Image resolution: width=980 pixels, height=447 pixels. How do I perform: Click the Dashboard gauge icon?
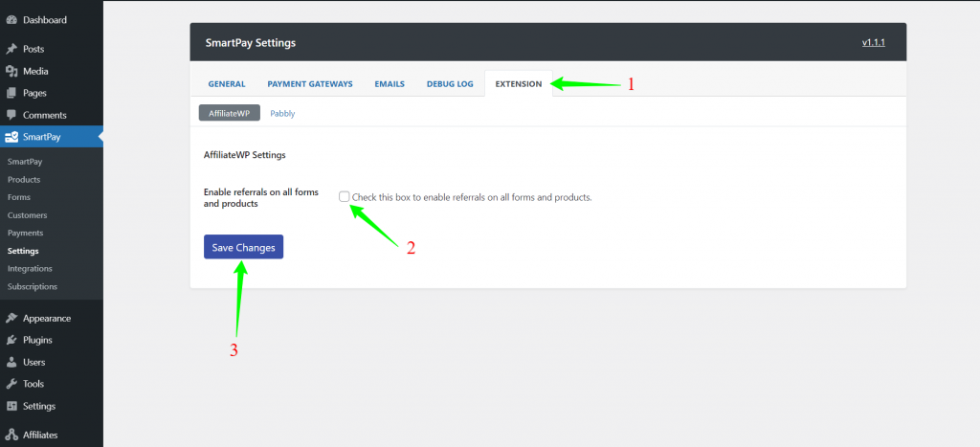pos(11,20)
